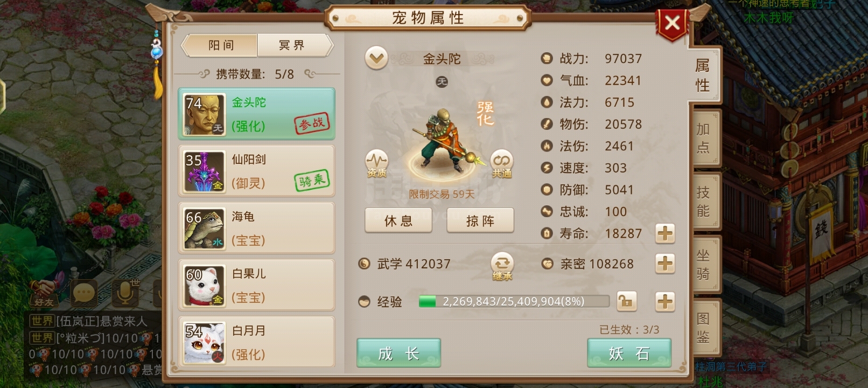Add experience with the 经验 plus icon

tap(665, 301)
